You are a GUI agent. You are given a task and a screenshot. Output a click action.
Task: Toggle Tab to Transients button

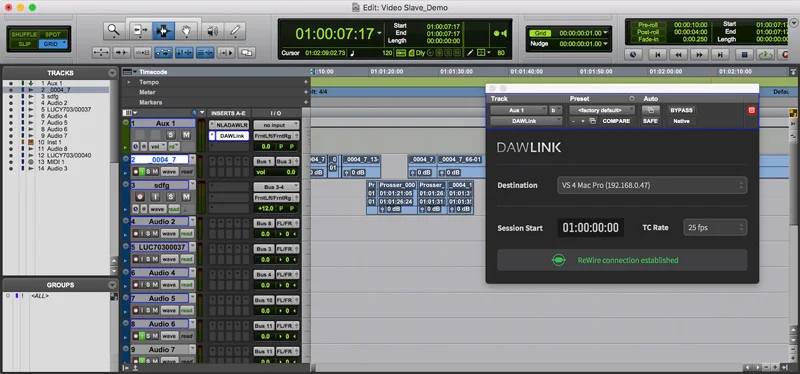(x=121, y=52)
